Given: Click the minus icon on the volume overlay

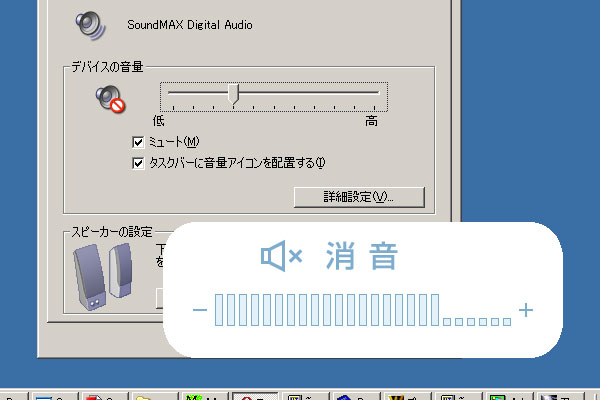Looking at the screenshot, I should 200,311.
